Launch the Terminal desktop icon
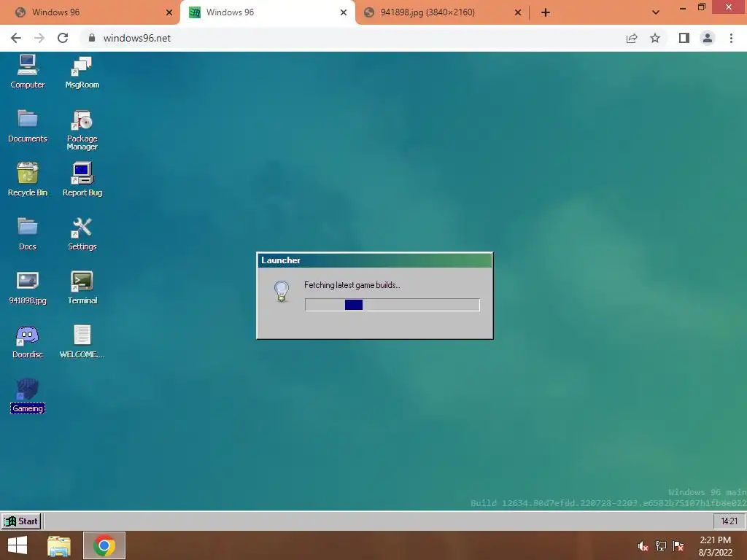747x560 pixels. pyautogui.click(x=82, y=287)
